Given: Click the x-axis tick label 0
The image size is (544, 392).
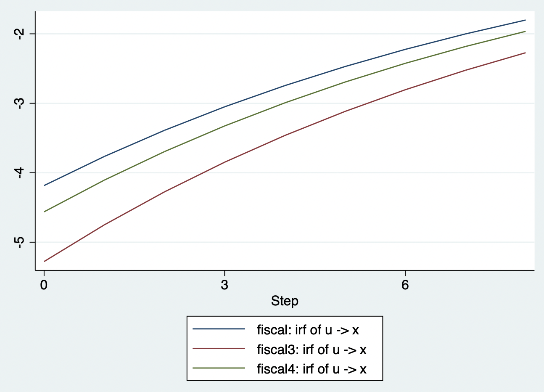Looking at the screenshot, I should click(44, 285).
